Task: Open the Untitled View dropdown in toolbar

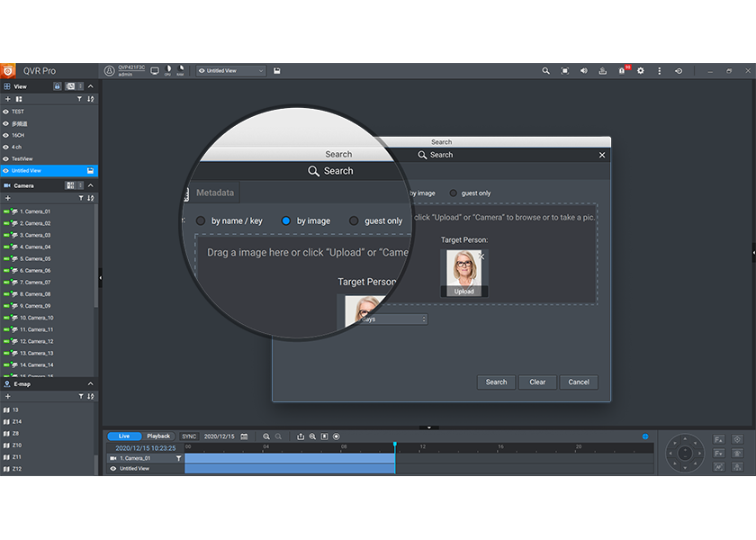Action: click(x=231, y=70)
